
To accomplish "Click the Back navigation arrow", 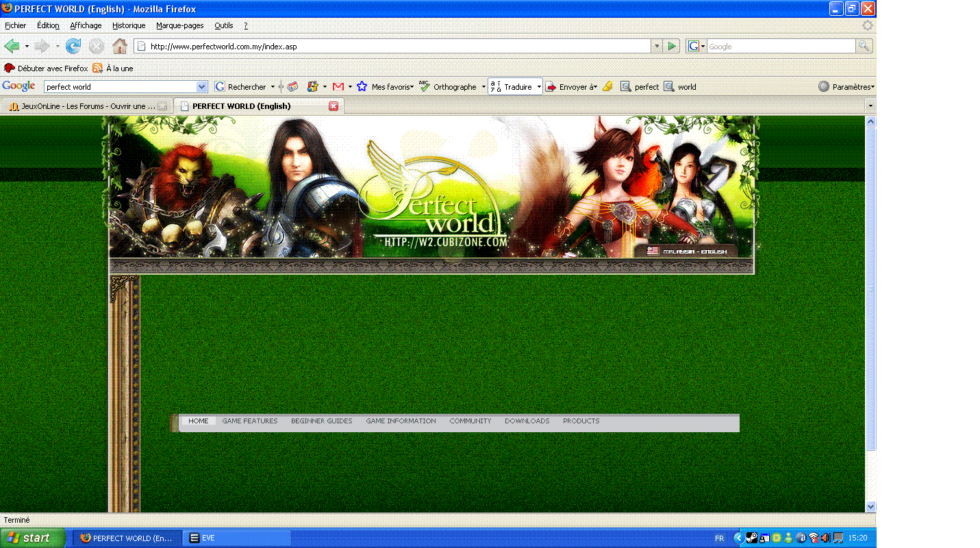I will pyautogui.click(x=12, y=46).
